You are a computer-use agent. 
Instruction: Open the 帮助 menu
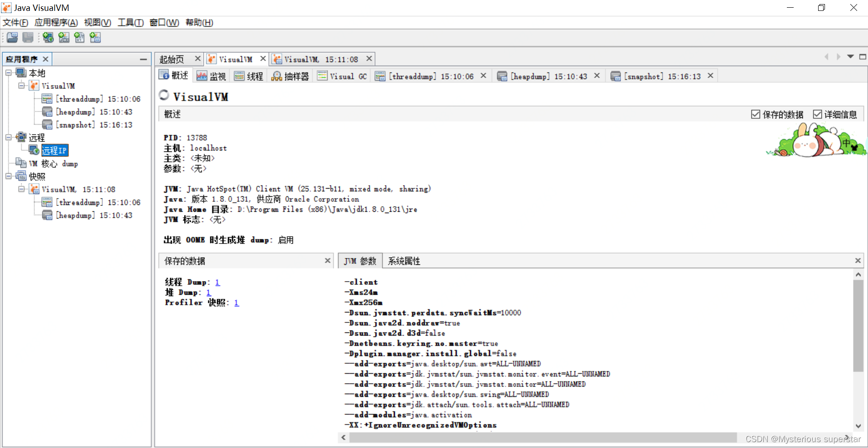[x=199, y=23]
